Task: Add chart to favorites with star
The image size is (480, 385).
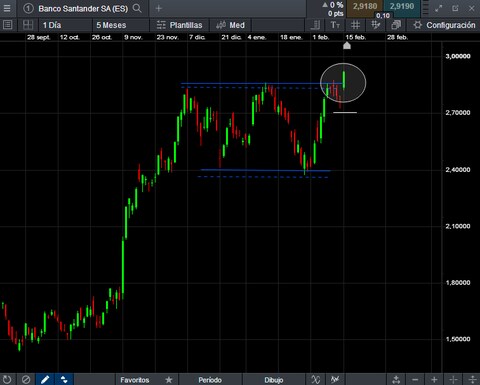Action: pyautogui.click(x=169, y=380)
